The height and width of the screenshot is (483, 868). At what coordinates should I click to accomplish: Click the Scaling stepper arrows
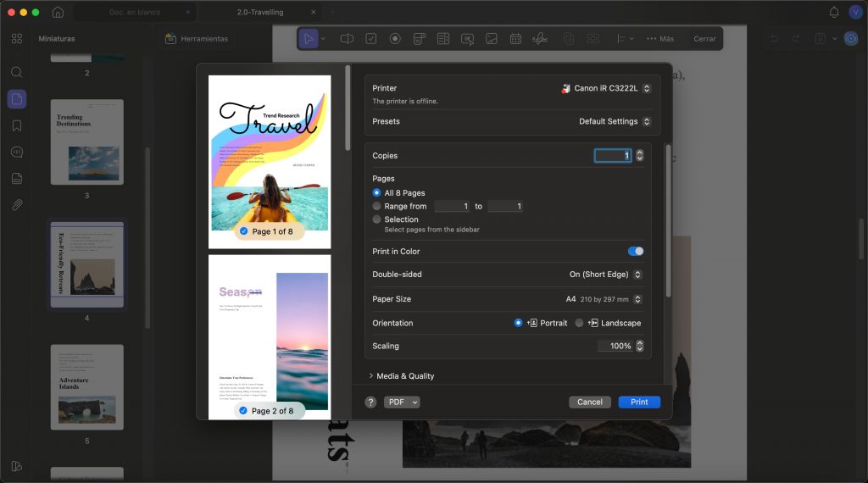(x=639, y=346)
